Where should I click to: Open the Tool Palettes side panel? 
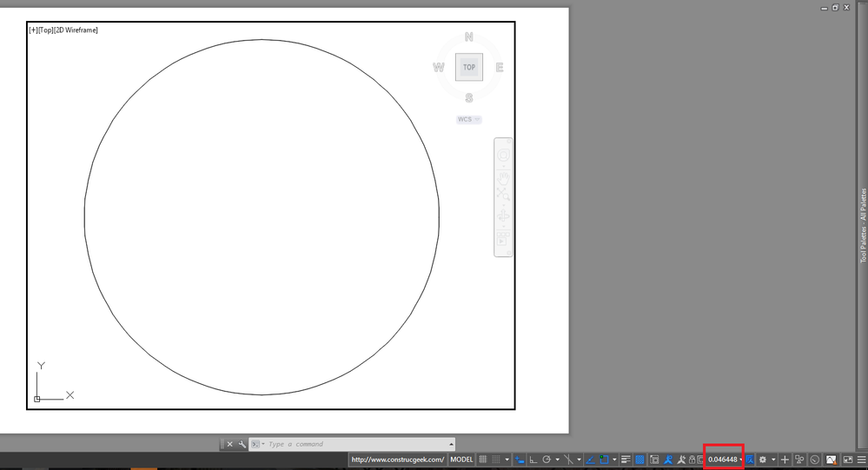tap(863, 225)
